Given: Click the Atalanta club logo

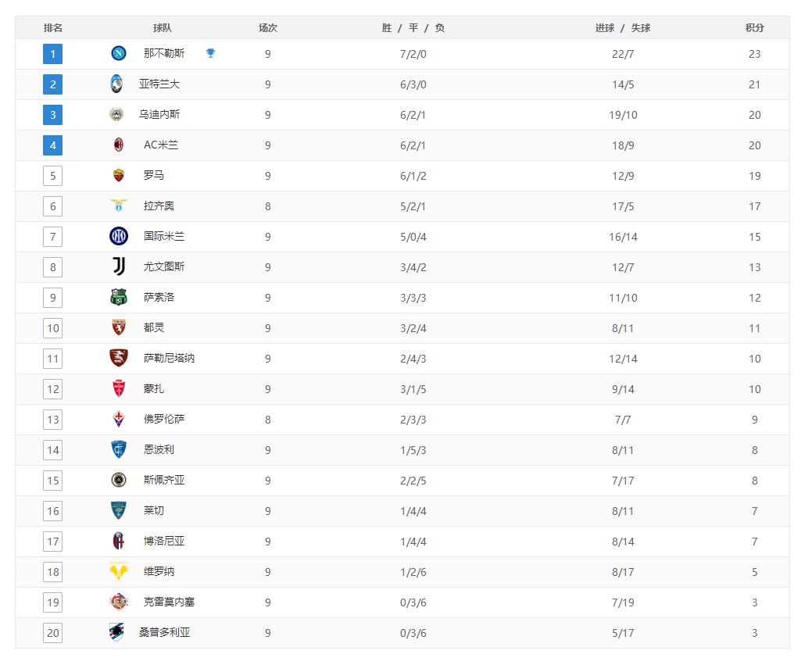Looking at the screenshot, I should 117,84.
